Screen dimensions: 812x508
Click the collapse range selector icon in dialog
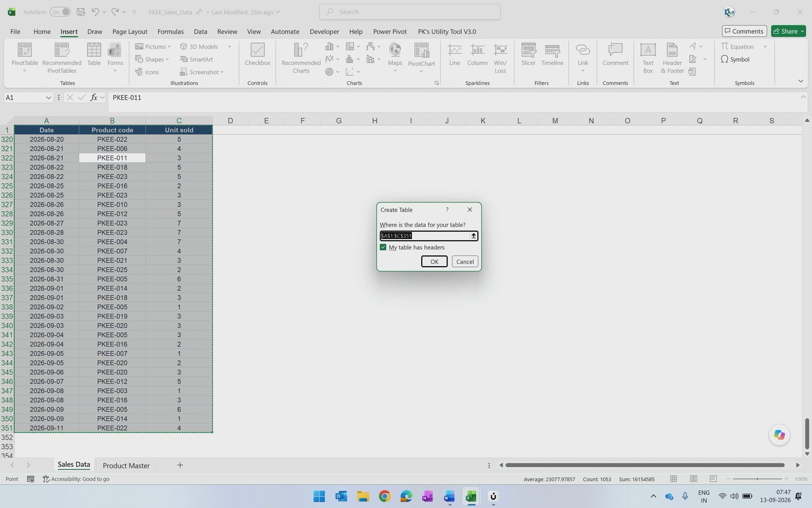coord(473,236)
